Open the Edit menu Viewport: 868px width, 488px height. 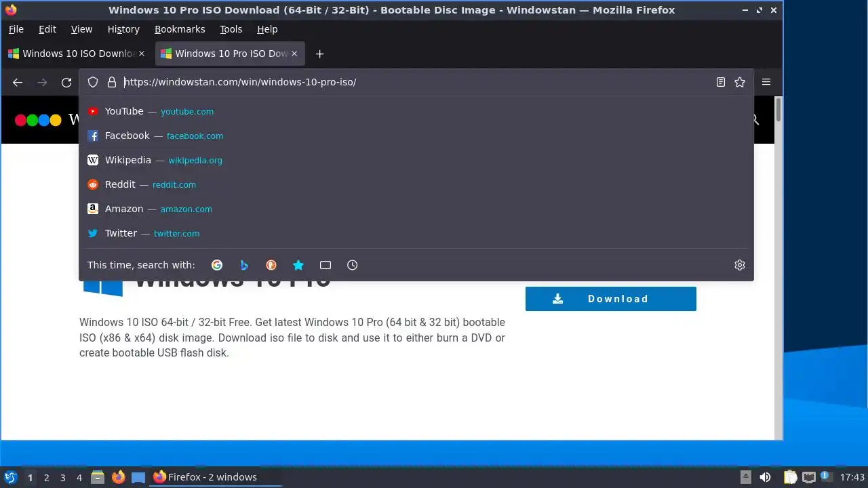47,29
